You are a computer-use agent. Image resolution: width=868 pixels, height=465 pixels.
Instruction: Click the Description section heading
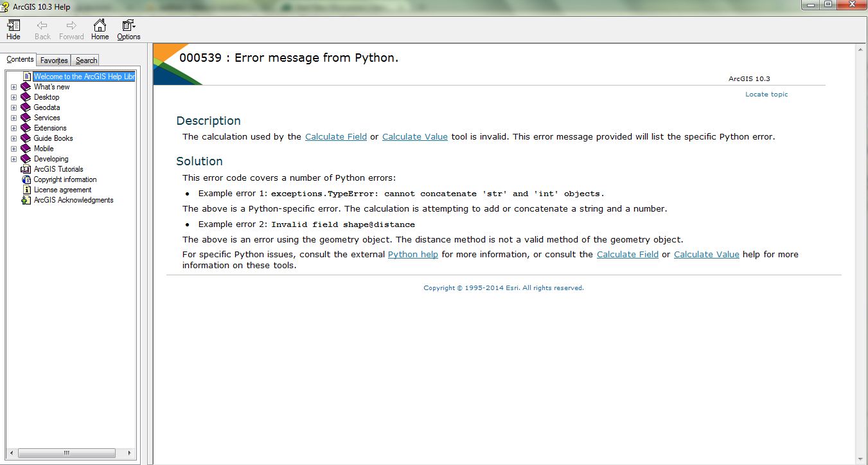tap(209, 121)
